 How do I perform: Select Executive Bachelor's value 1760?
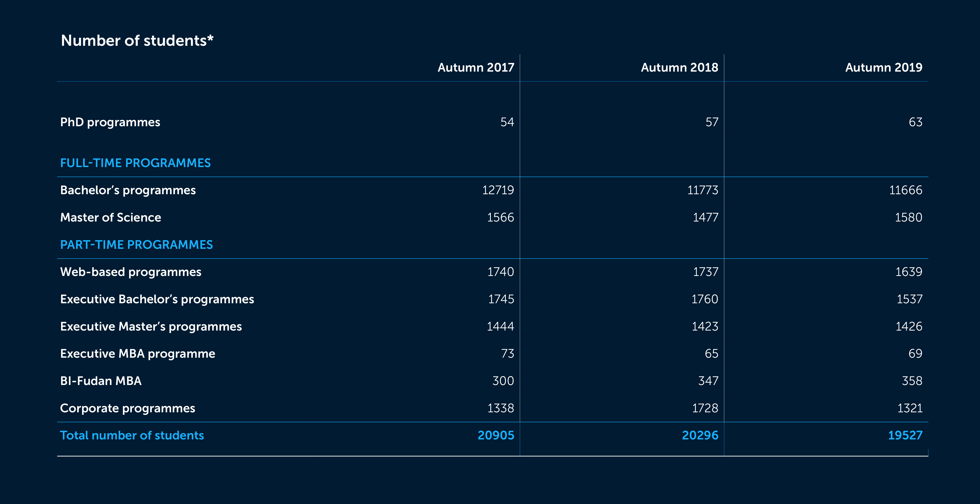point(705,299)
